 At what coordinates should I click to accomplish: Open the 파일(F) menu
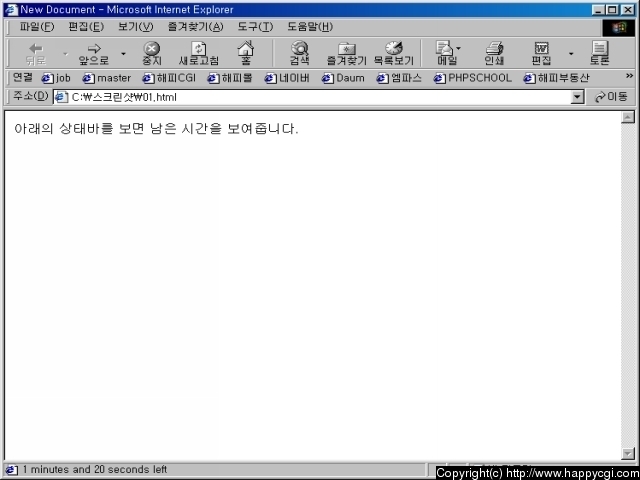pos(37,27)
